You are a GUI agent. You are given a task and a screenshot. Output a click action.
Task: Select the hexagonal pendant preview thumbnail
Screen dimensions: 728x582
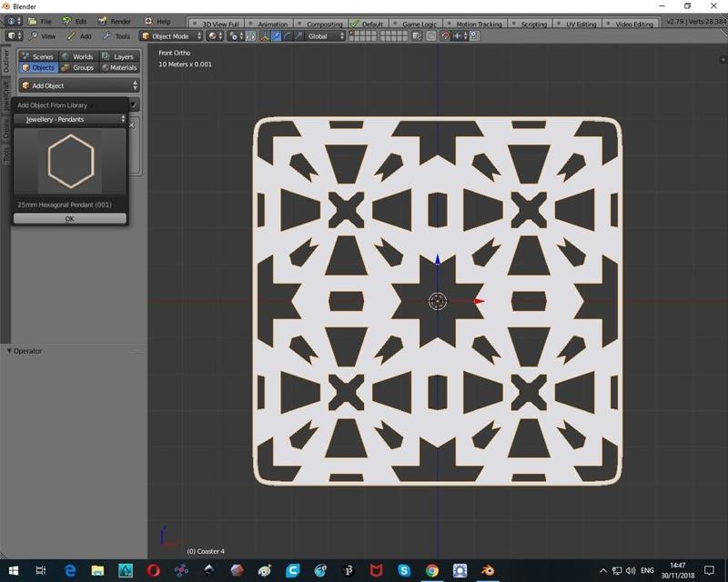point(70,161)
